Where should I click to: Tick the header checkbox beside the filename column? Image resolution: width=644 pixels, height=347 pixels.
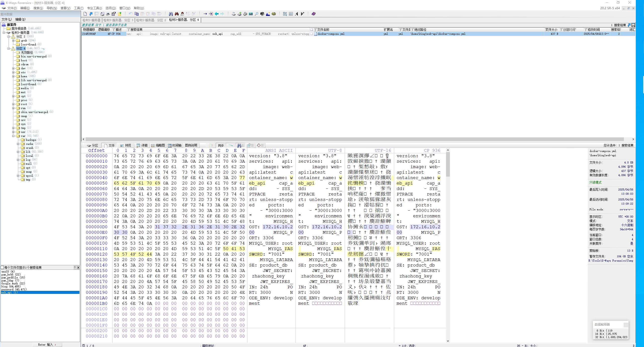311,30
